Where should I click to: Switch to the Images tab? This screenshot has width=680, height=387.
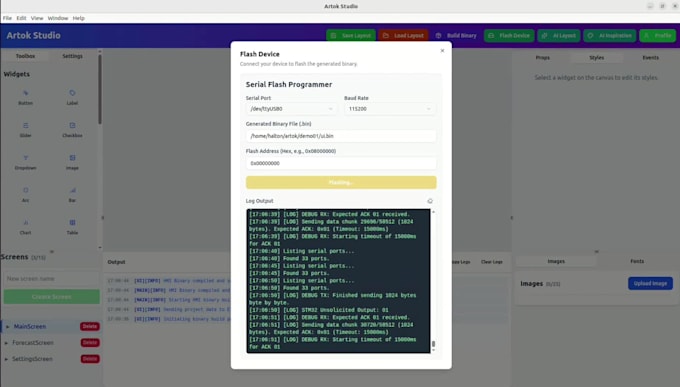pyautogui.click(x=556, y=261)
